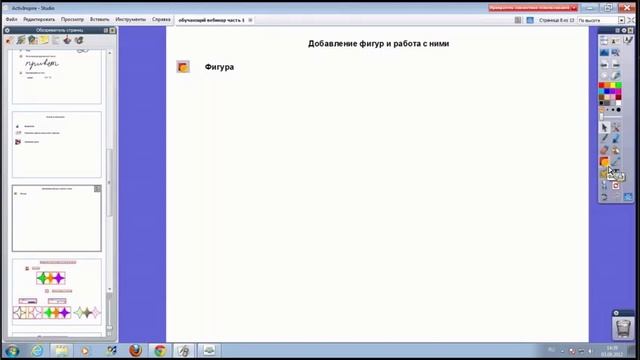Select the Fill bucket tool
The height and width of the screenshot is (360, 640).
[616, 150]
